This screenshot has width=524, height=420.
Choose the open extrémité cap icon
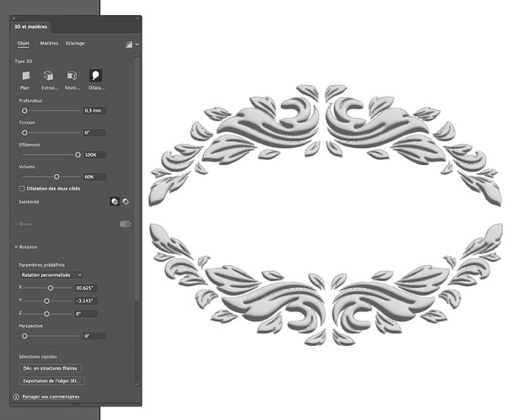(126, 202)
